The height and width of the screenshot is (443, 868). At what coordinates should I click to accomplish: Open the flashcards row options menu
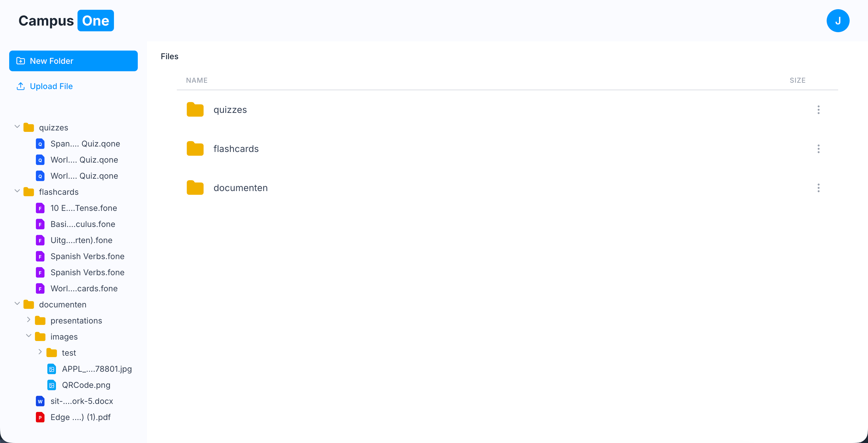coord(818,149)
